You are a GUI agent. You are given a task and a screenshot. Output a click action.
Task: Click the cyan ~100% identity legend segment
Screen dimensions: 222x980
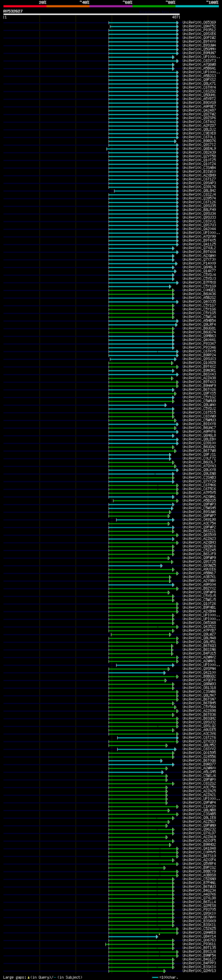(x=197, y=6)
